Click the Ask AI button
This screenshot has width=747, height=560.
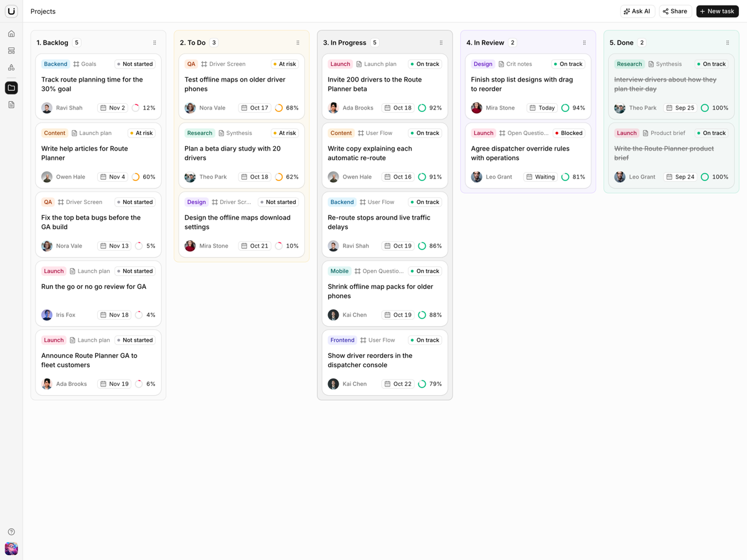637,11
